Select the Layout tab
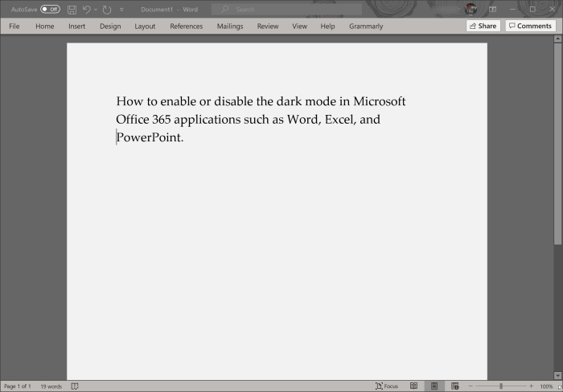 tap(145, 27)
